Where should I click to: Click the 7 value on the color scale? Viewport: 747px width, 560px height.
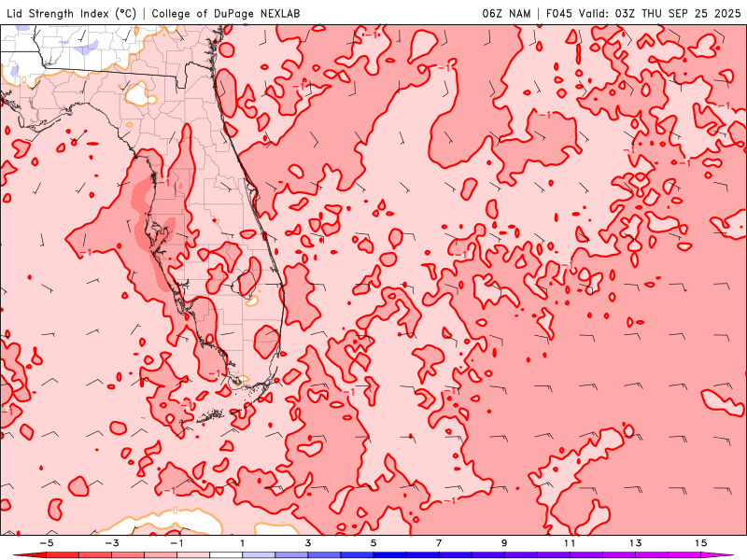[439, 543]
